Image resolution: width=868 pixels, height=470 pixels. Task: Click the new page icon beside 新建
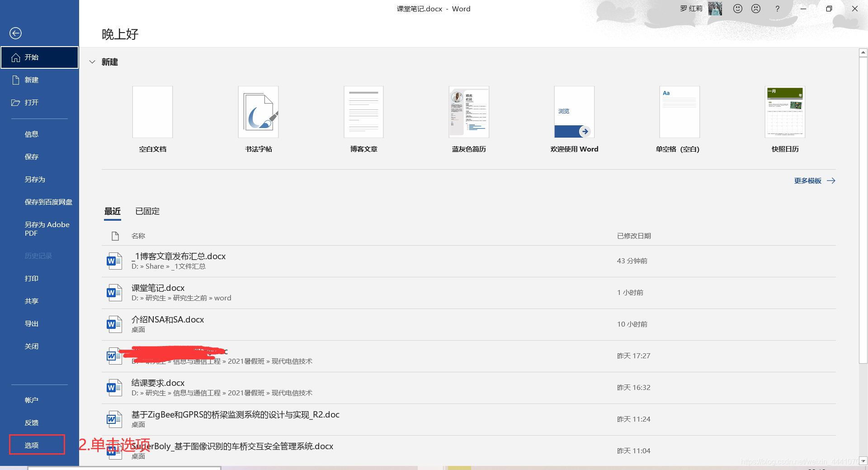(x=16, y=80)
